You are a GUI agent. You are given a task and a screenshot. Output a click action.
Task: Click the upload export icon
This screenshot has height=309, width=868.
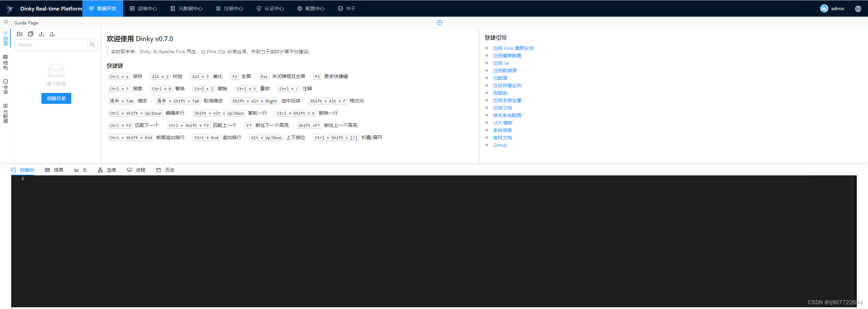click(52, 34)
